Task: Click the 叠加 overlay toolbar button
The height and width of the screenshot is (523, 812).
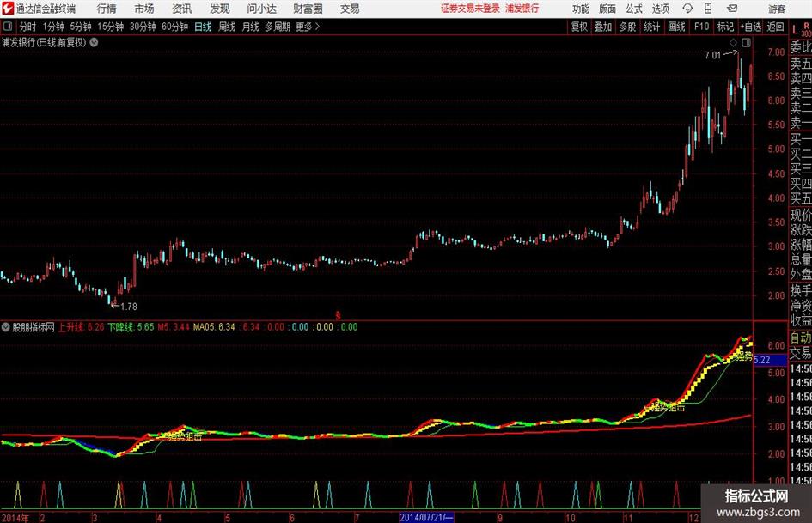Action: [x=603, y=27]
